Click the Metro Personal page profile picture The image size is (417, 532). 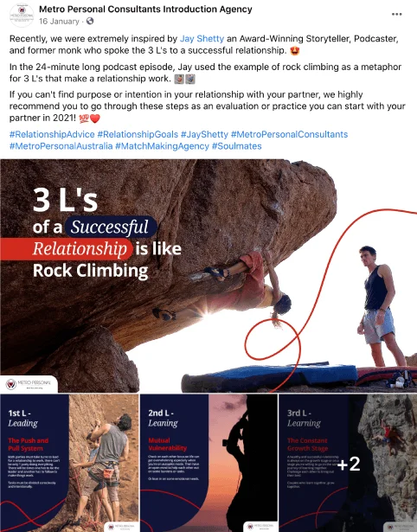[22, 15]
